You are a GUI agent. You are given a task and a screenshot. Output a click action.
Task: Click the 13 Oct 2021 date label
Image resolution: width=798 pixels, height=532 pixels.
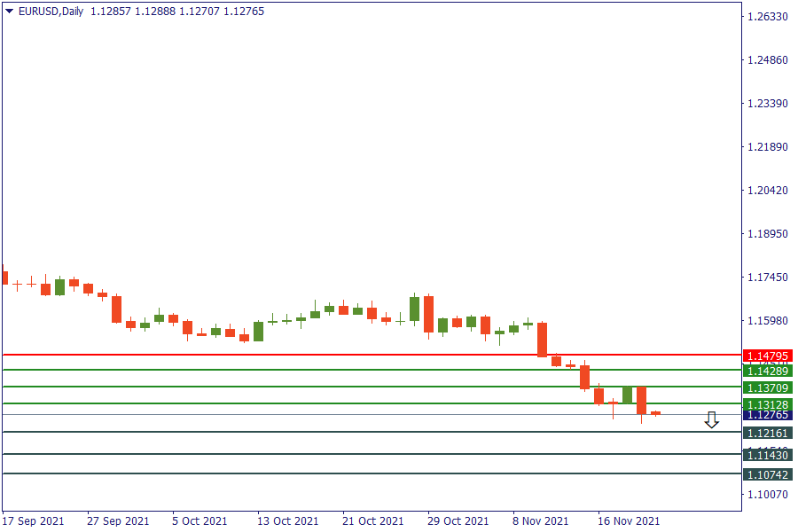click(288, 521)
